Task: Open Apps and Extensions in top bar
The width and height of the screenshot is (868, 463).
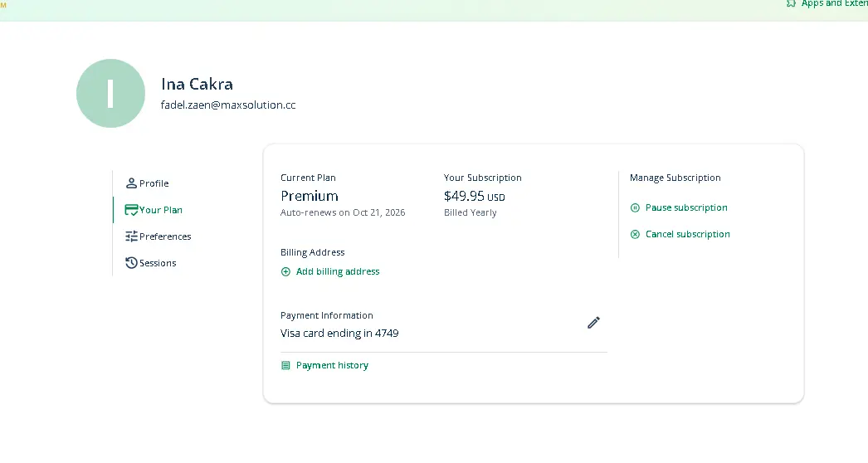Action: (834, 4)
